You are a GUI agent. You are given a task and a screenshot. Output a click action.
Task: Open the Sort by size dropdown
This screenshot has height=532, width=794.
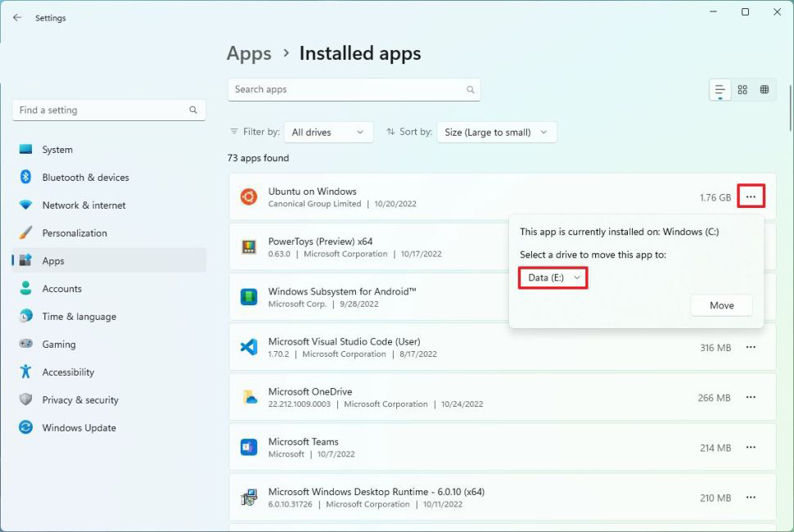click(497, 133)
